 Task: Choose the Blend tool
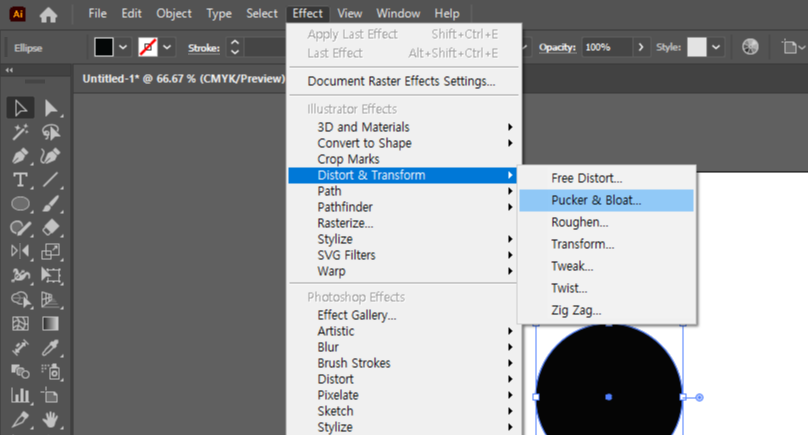click(x=20, y=371)
